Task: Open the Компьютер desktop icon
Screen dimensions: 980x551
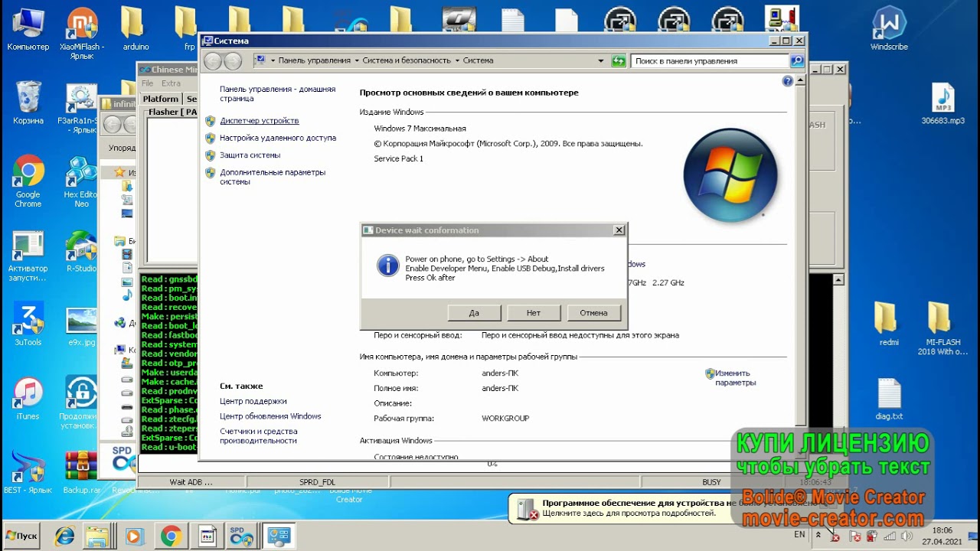Action: pyautogui.click(x=28, y=29)
